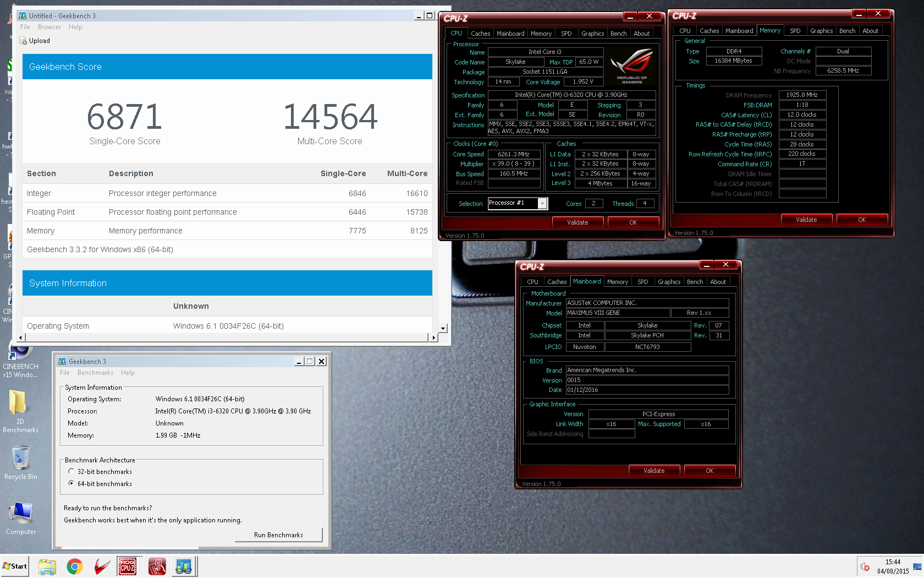Click Validate in the CPU-Z CPU window
Viewport: 924px width, 578px height.
point(577,222)
